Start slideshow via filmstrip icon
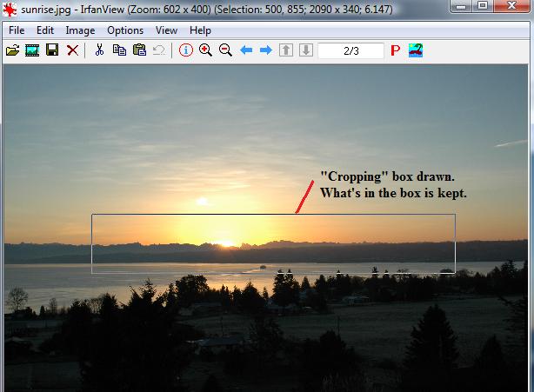This screenshot has width=534, height=392. pos(32,50)
